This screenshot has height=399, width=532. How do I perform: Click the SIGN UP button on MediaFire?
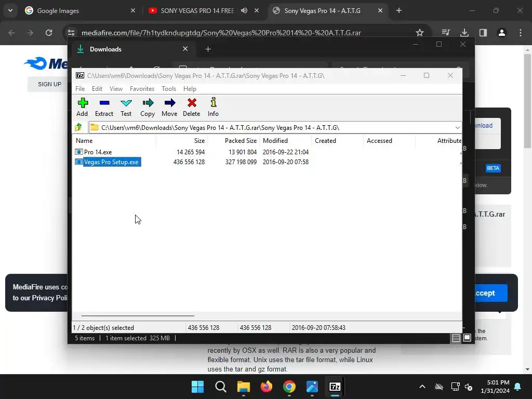click(x=49, y=84)
